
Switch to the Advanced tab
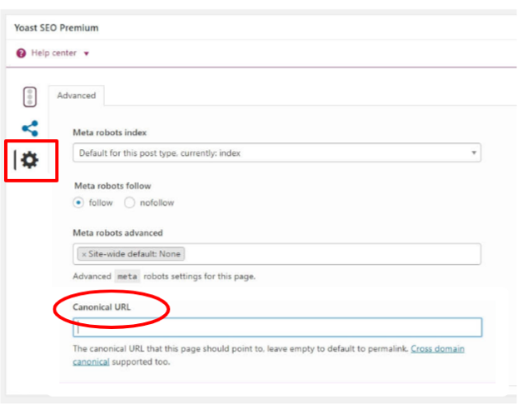point(76,96)
